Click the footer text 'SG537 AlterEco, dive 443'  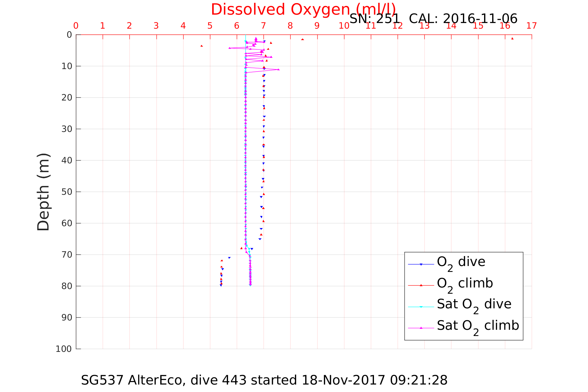pyautogui.click(x=164, y=380)
